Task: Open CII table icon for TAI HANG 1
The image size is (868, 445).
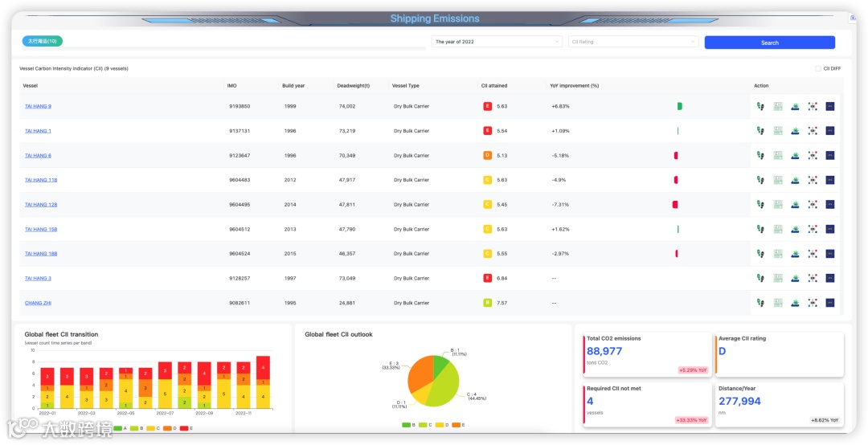Action: click(778, 131)
